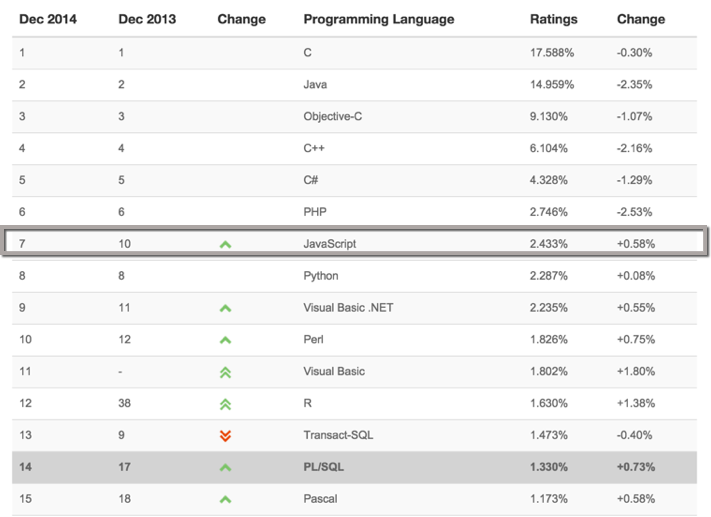
Task: Select the Python language name
Action: (x=321, y=276)
